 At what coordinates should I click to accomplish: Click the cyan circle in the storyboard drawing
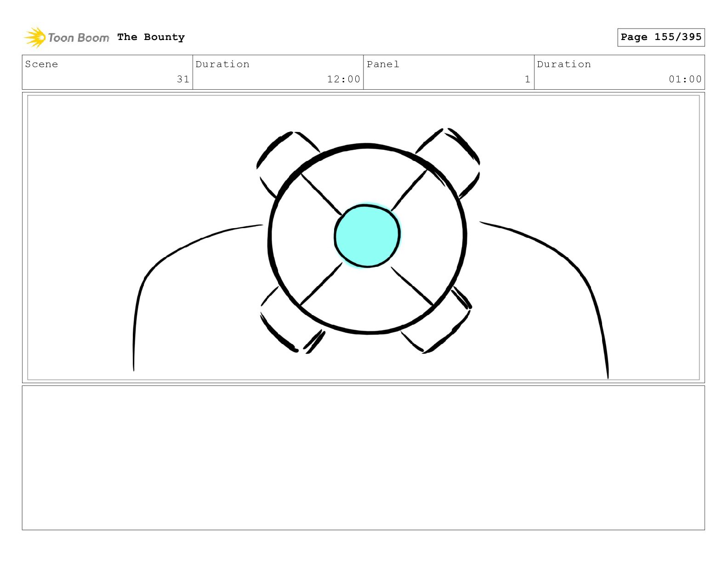[367, 236]
